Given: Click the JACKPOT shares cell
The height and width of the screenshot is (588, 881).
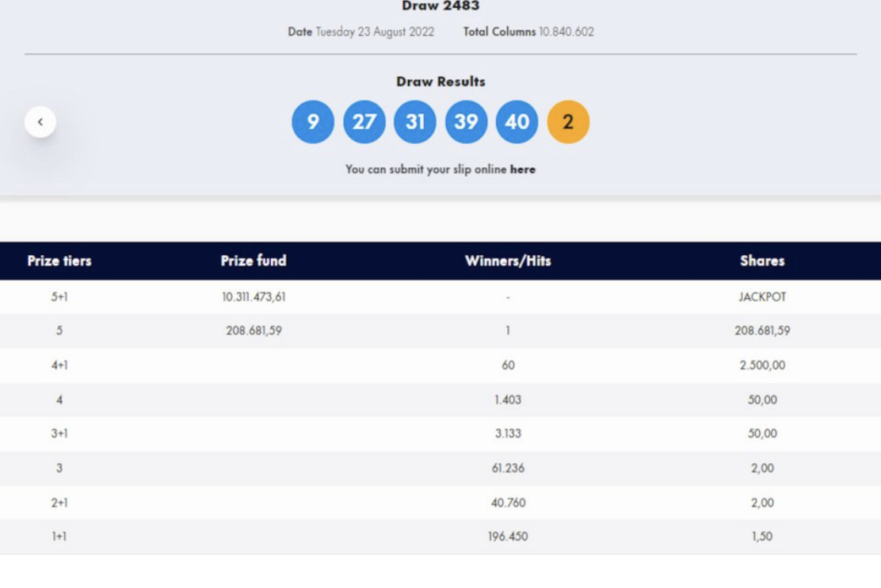Looking at the screenshot, I should click(x=762, y=297).
